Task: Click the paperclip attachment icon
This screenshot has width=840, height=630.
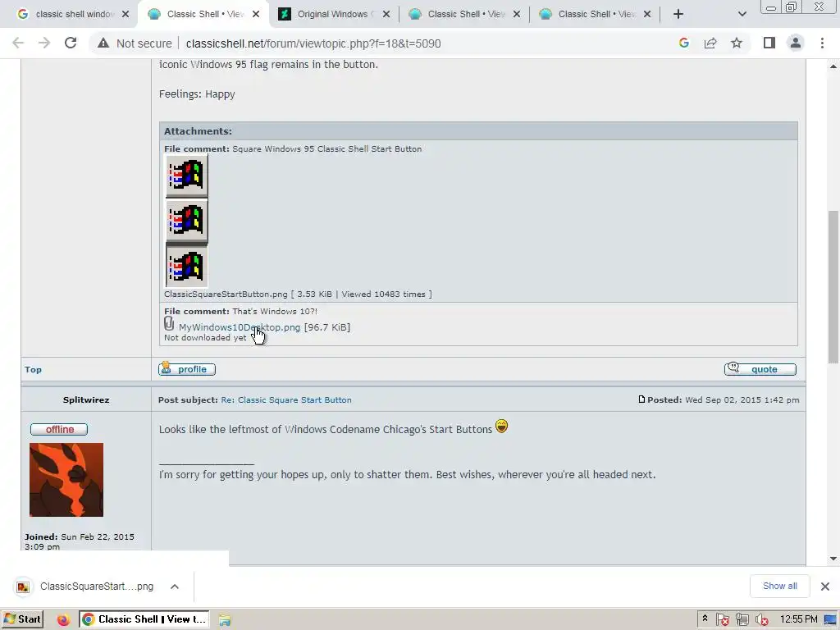Action: [x=169, y=324]
